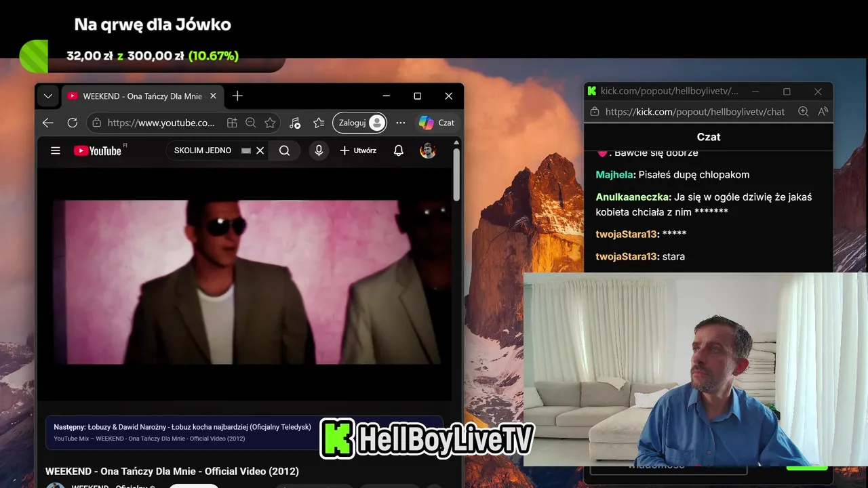Click the Utwórz create button
Screen dimensions: 868x488
tap(358, 150)
